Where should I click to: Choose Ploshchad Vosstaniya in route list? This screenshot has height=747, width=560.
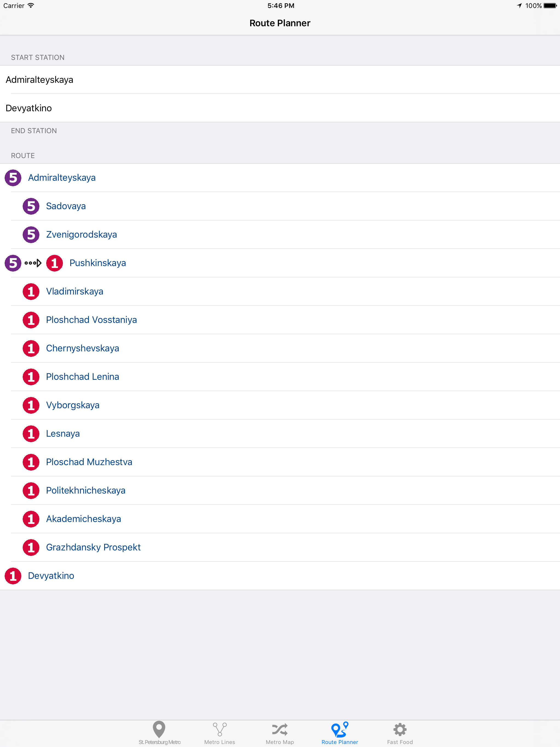tap(280, 320)
